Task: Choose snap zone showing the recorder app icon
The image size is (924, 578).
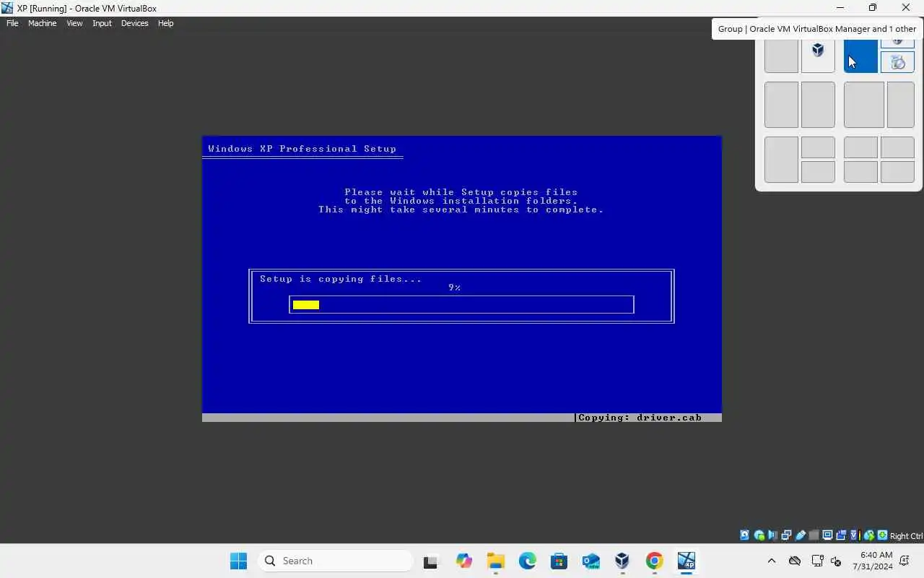Action: [897, 62]
